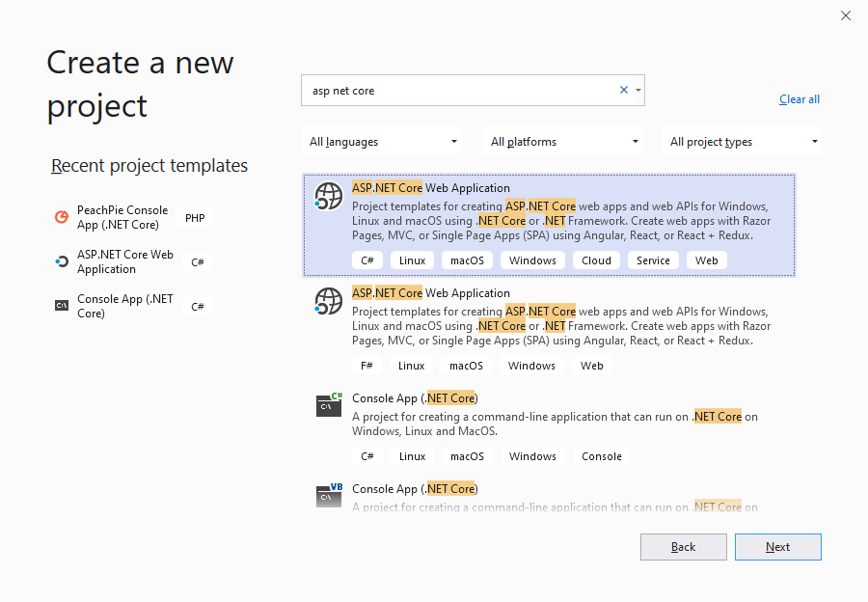Click the PHP tag next to PeachPie Console App
The width and height of the screenshot is (868, 602).
click(x=195, y=218)
